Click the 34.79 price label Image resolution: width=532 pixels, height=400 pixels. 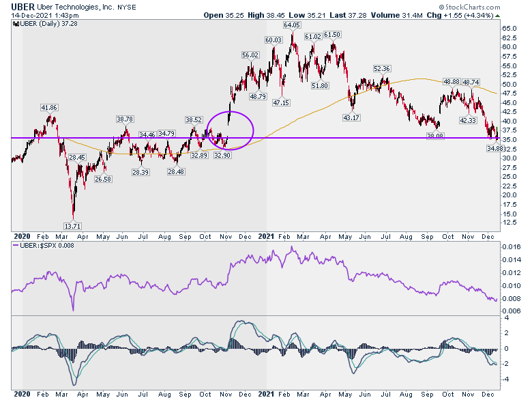coord(166,133)
